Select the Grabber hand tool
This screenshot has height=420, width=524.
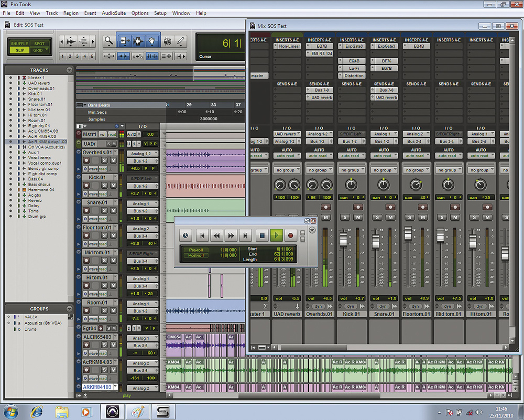(x=152, y=41)
